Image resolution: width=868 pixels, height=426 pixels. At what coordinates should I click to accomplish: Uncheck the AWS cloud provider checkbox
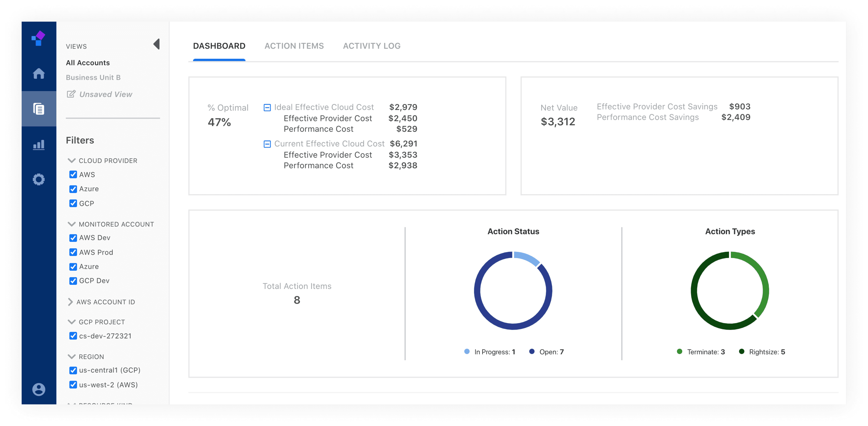[x=73, y=174]
